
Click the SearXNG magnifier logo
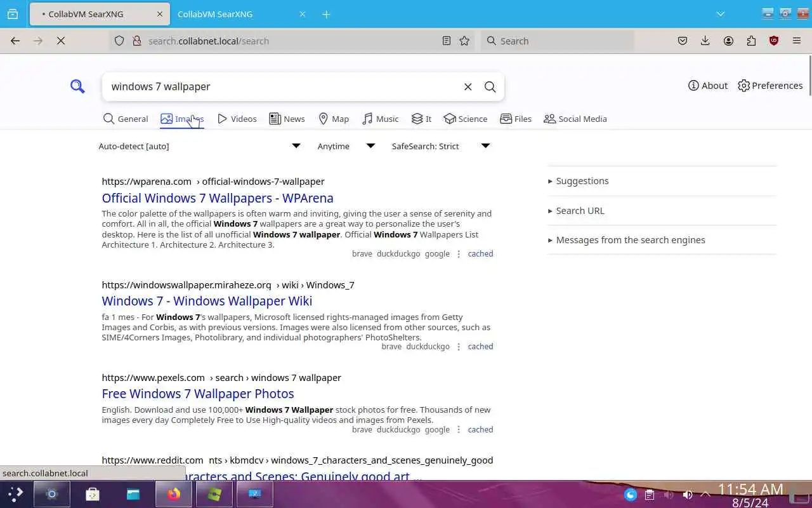[77, 86]
